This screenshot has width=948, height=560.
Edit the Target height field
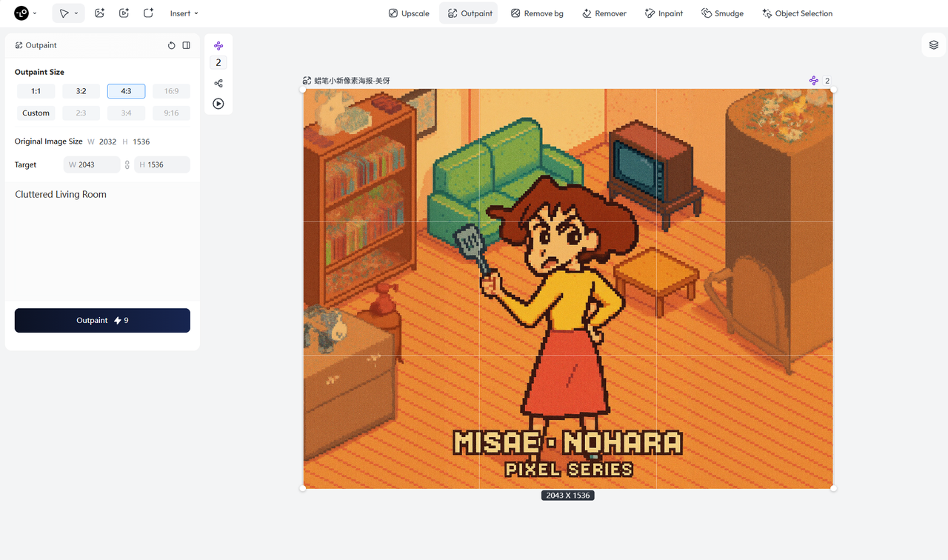162,164
